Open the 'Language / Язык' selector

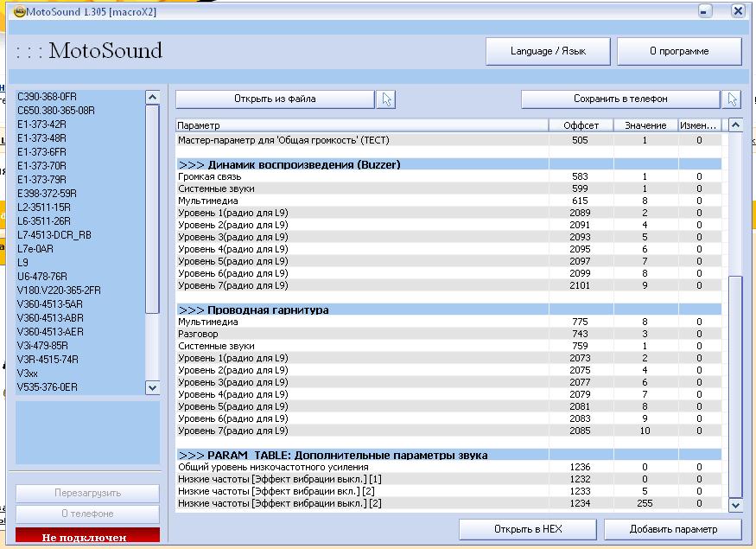548,51
